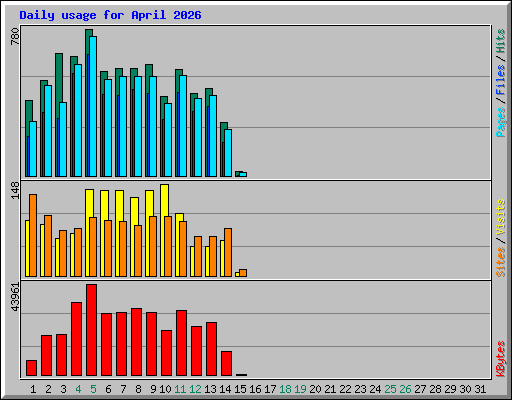This screenshot has height=400, width=512.
Task: Select day label 14 on the axis
Action: (x=225, y=389)
